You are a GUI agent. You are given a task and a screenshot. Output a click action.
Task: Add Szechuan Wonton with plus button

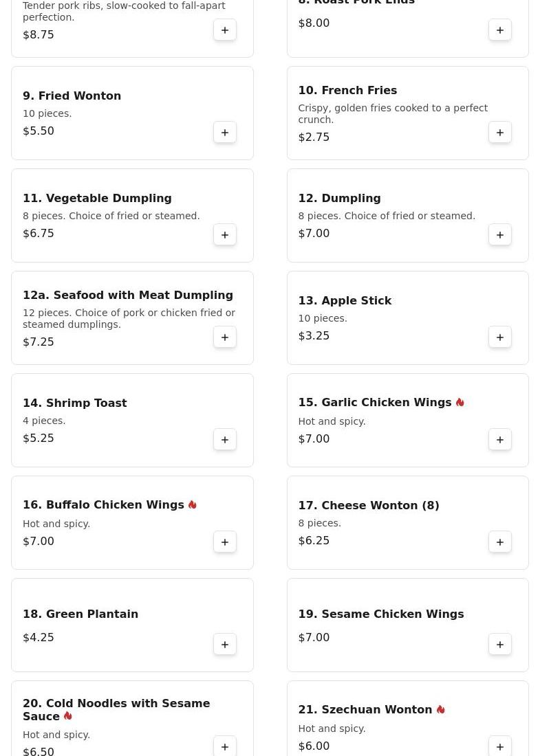500,746
